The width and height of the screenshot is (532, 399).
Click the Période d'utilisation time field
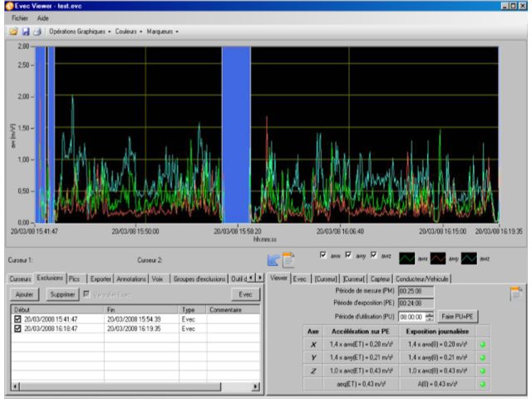click(411, 317)
